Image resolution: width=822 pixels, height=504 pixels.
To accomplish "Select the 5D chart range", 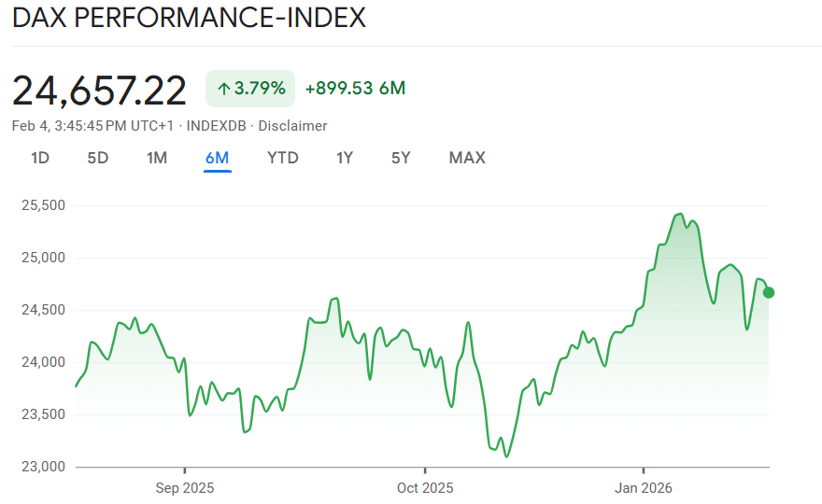I will tap(98, 158).
